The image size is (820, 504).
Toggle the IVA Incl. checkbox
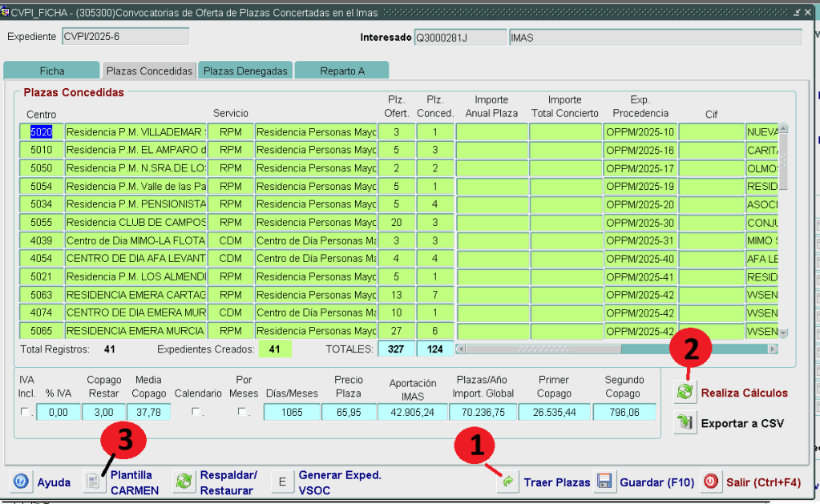(x=25, y=412)
